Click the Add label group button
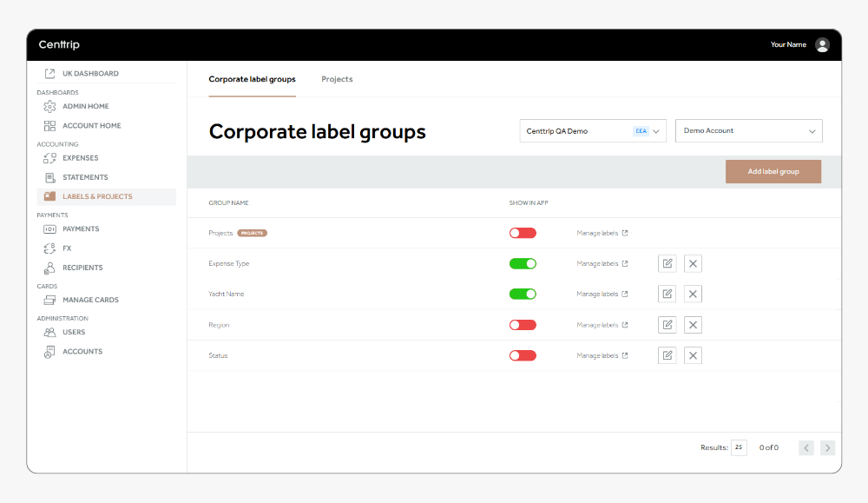The height and width of the screenshot is (503, 868). 773,171
